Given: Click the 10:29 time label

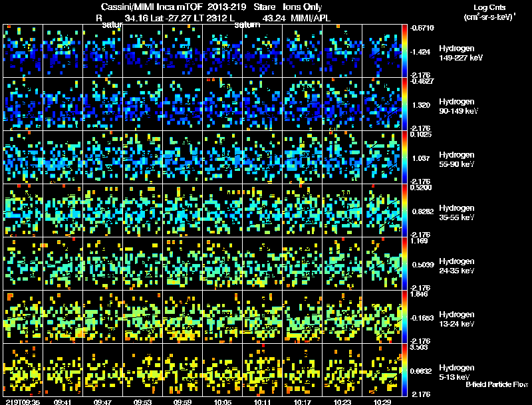Looking at the screenshot, I should 382,402.
